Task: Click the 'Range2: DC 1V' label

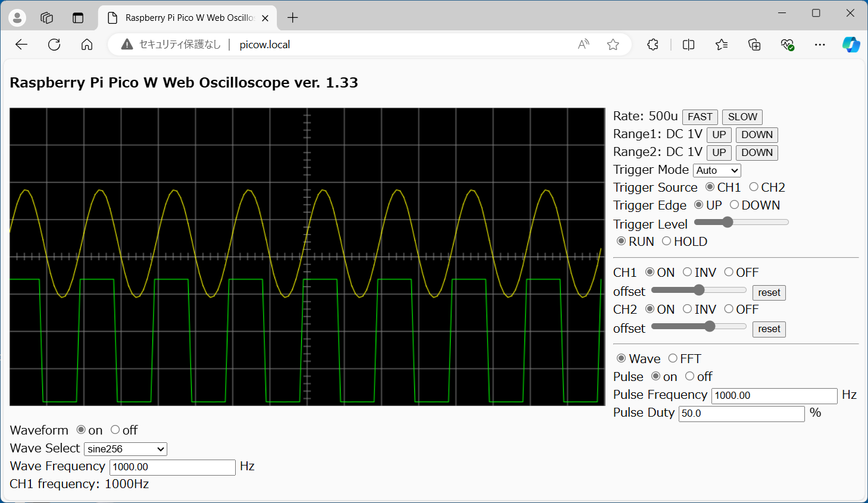Action: tap(658, 152)
